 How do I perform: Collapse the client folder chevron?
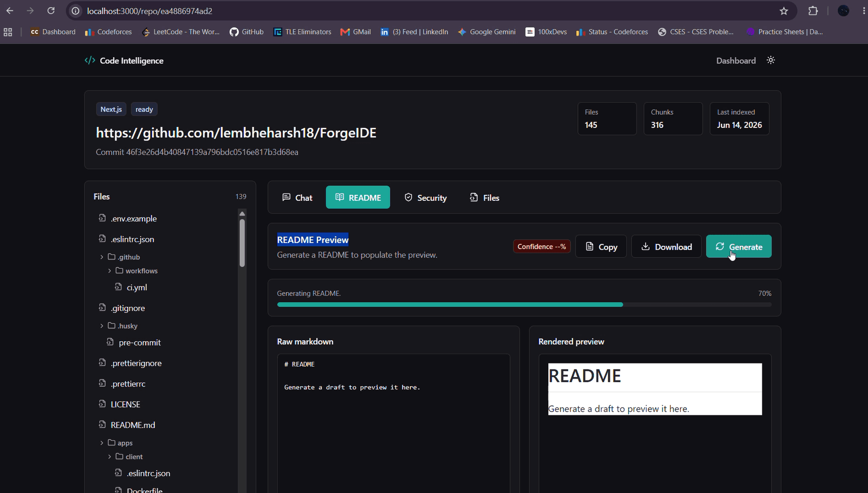click(x=109, y=457)
